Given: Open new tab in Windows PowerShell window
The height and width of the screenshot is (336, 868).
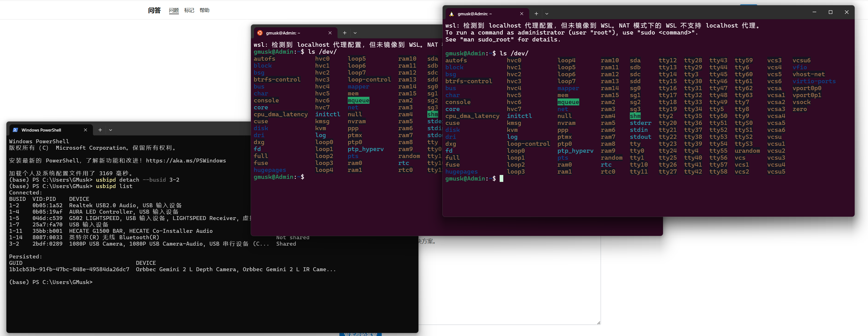Looking at the screenshot, I should click(x=100, y=130).
